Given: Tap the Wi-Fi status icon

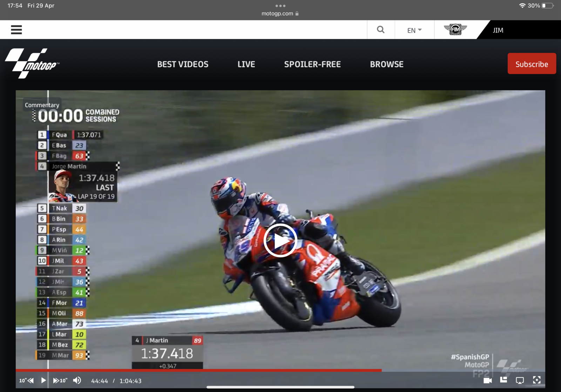Looking at the screenshot, I should tap(522, 6).
